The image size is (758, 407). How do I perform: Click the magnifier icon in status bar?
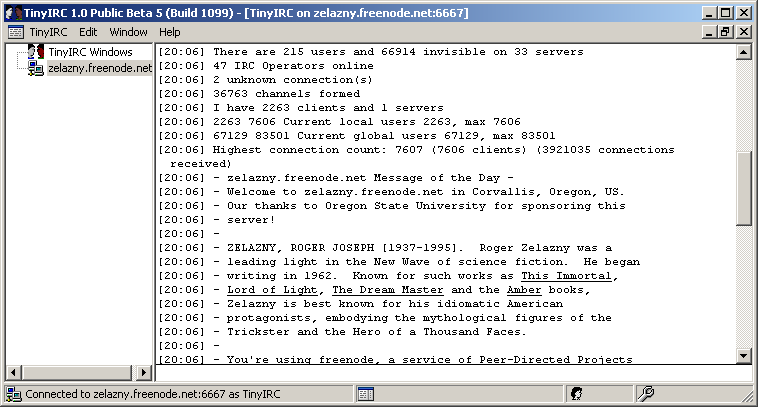(646, 394)
